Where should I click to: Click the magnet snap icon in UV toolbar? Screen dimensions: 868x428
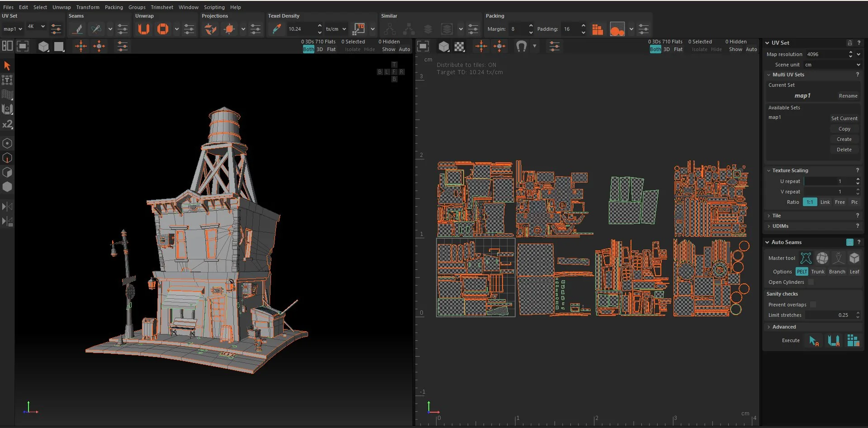click(521, 46)
